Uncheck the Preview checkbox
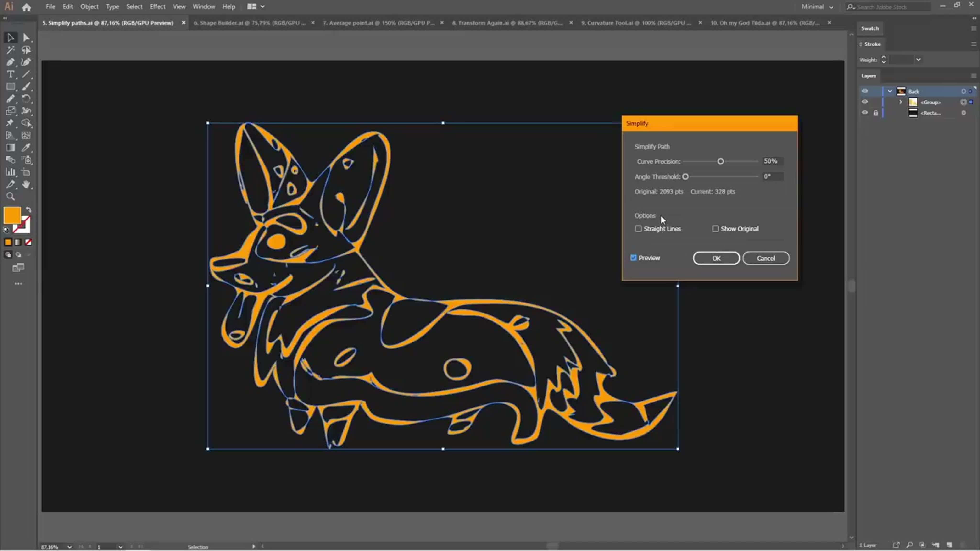 point(633,258)
